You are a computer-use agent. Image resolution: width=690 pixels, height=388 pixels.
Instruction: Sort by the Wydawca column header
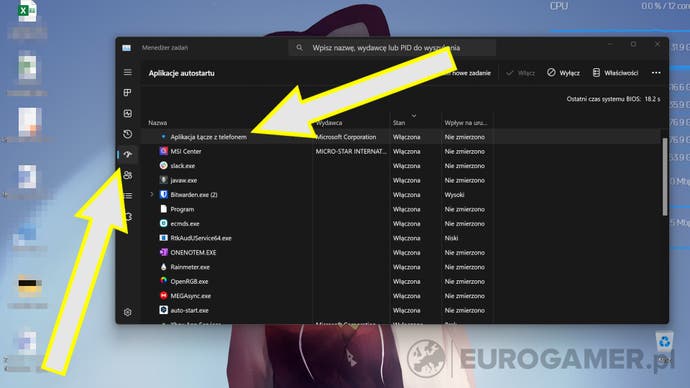[329, 123]
